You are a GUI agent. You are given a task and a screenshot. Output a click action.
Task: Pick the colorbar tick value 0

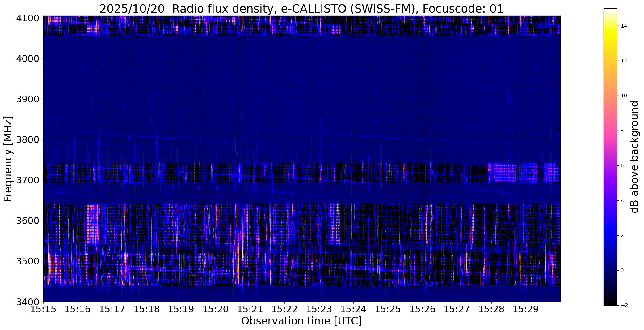click(622, 271)
